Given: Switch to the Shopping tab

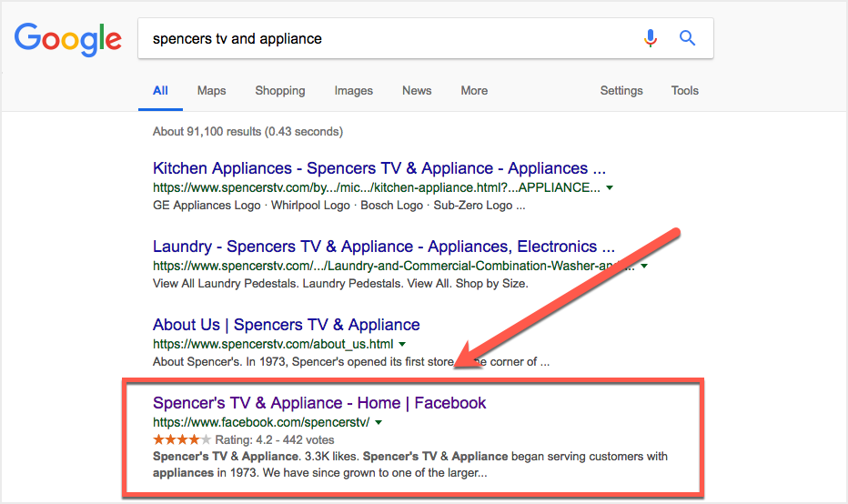Looking at the screenshot, I should pos(279,91).
